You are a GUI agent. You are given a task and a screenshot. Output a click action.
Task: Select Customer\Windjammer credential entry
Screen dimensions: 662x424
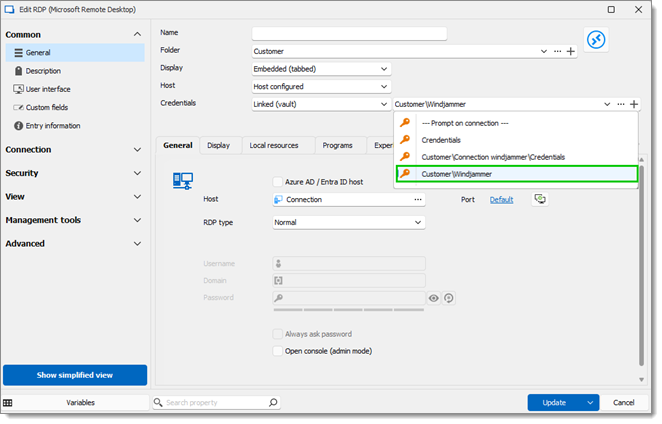[517, 174]
